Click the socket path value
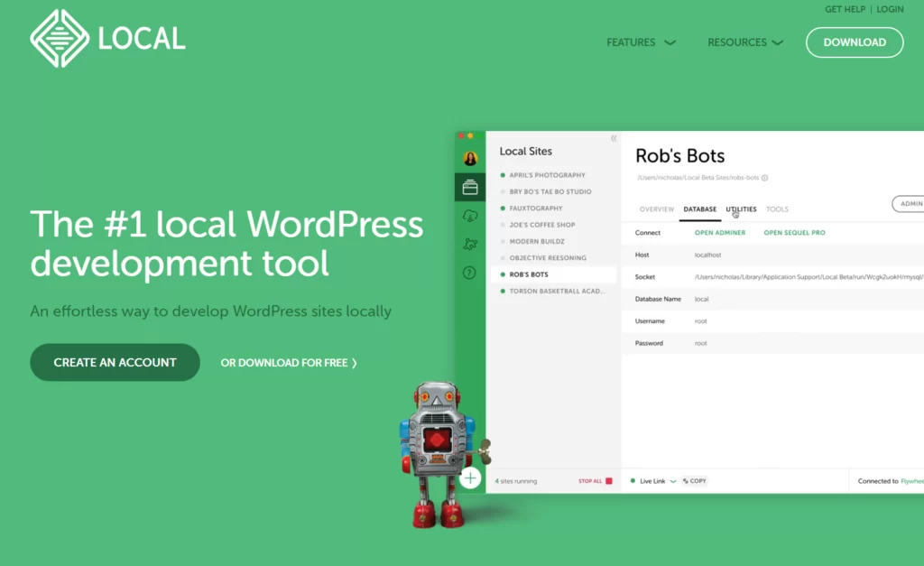This screenshot has height=566, width=924. click(808, 276)
